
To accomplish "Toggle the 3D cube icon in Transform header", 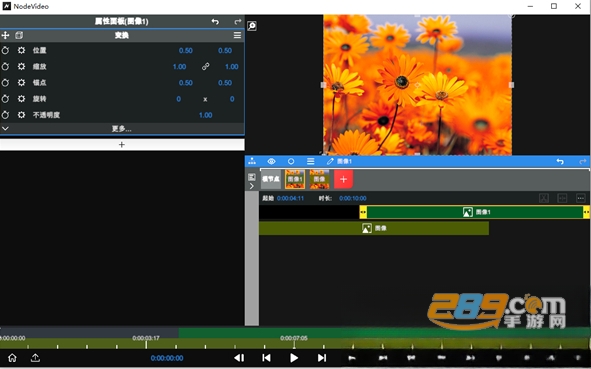I will coord(19,35).
